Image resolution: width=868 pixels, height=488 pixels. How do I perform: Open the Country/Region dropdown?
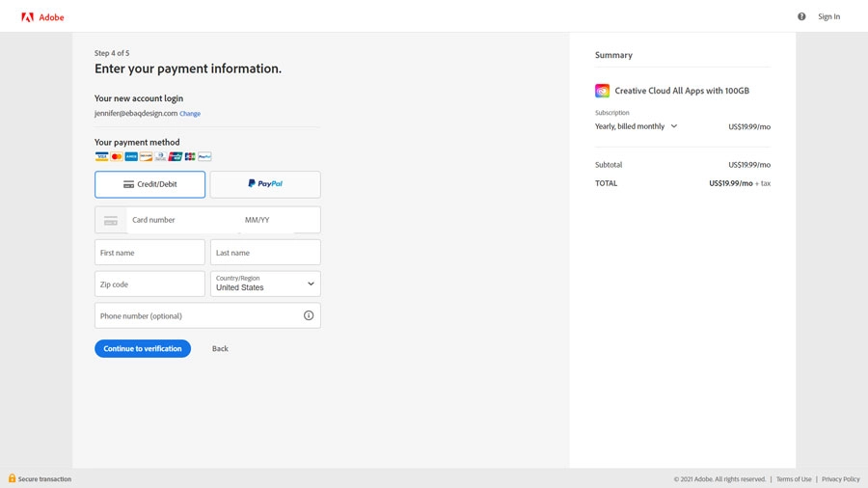265,284
